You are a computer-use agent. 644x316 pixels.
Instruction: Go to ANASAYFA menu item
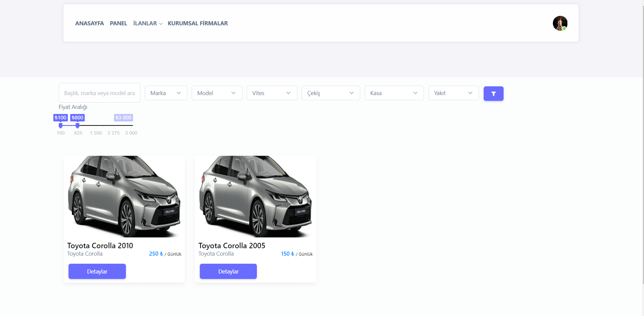click(x=89, y=23)
